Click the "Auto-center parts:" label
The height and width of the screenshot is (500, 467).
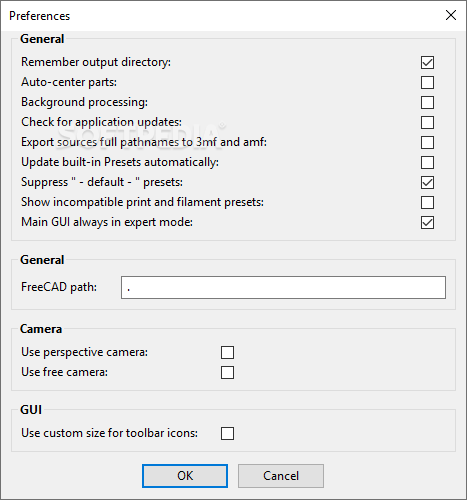pyautogui.click(x=69, y=82)
